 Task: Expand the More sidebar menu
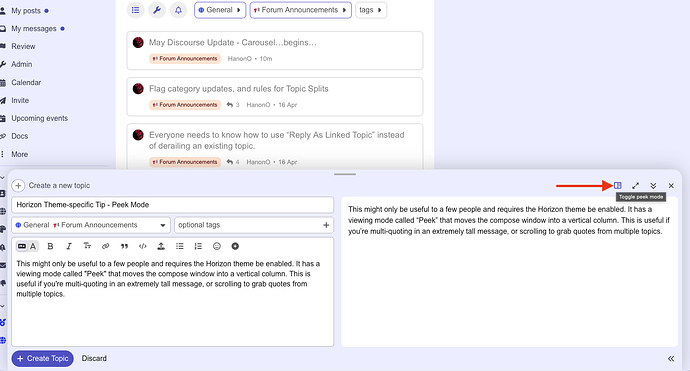pos(19,154)
